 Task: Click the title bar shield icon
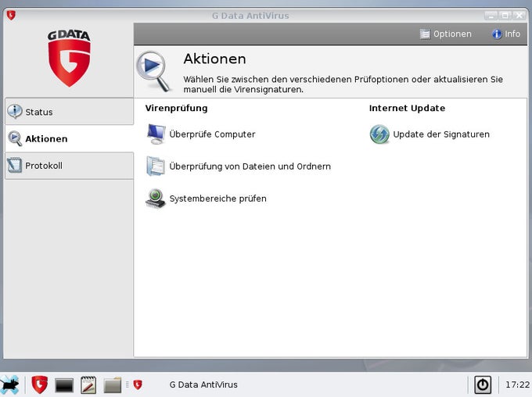click(x=11, y=16)
